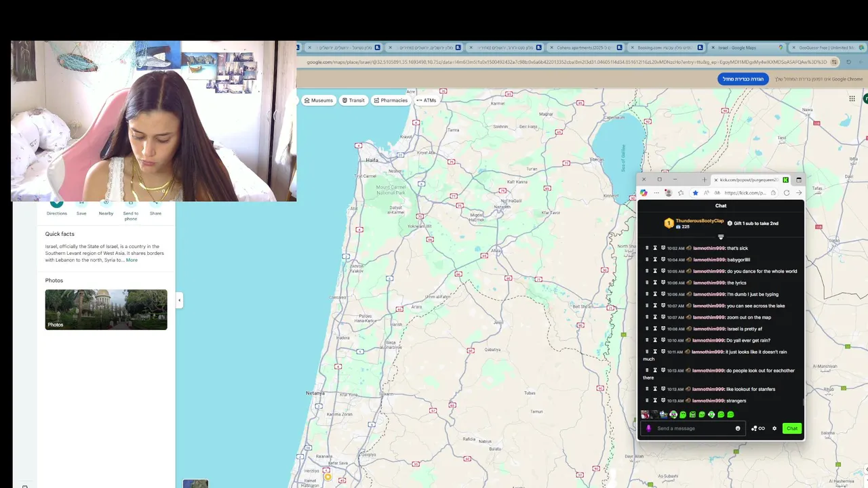
Task: Delete the "that's sick" chat message
Action: (647, 248)
